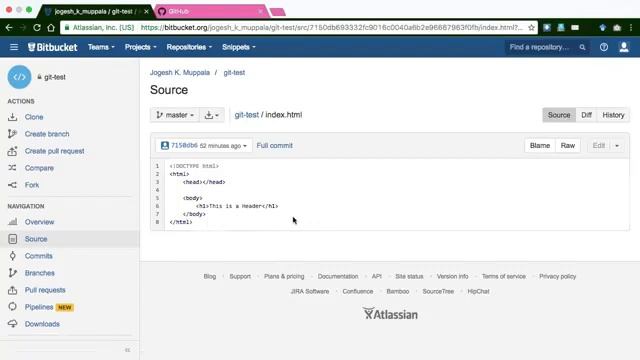Click the Edit button

coord(598,146)
